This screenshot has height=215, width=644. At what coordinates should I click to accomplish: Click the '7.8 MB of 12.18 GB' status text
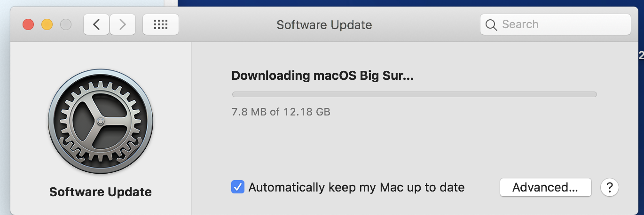281,112
